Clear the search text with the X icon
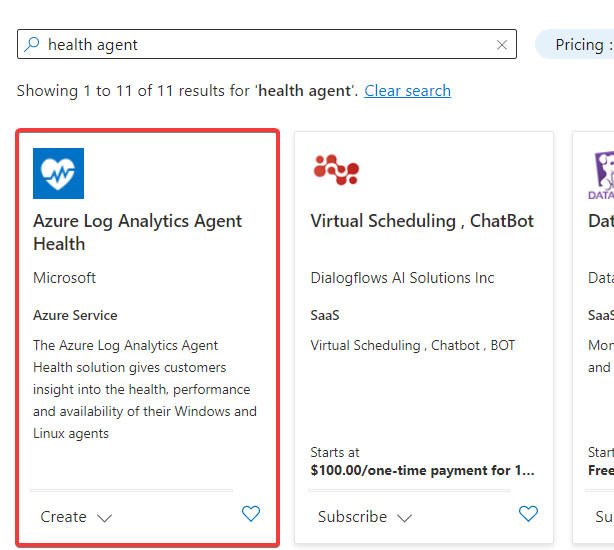The image size is (614, 550). pos(502,45)
